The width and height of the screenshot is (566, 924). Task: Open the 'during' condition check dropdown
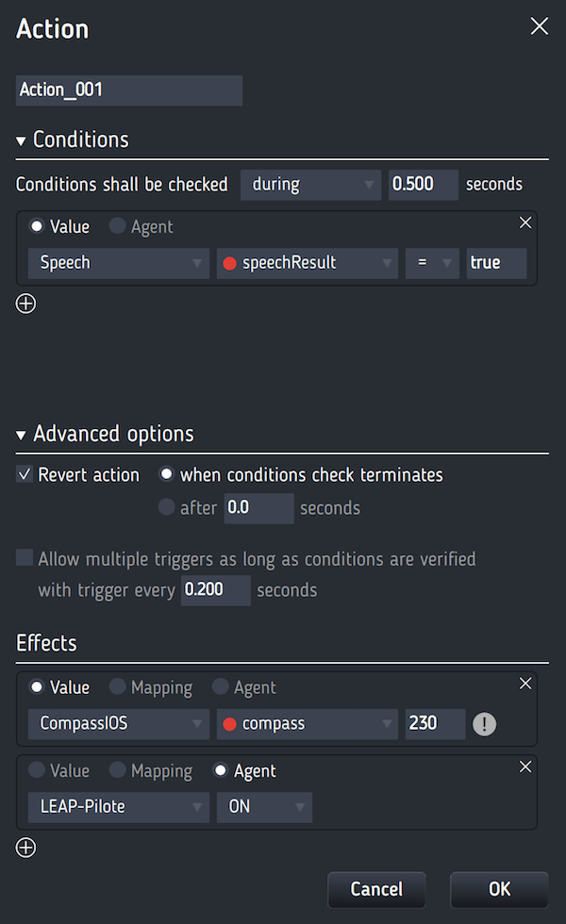point(310,185)
